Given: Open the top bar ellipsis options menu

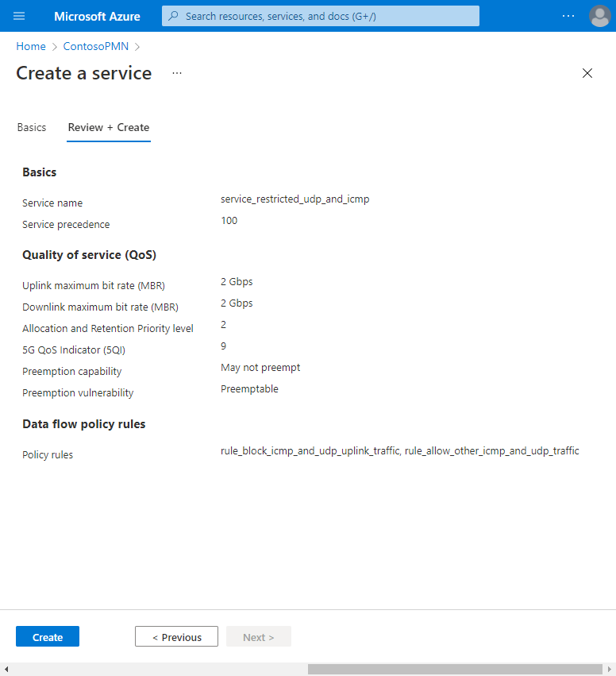Looking at the screenshot, I should pos(568,16).
